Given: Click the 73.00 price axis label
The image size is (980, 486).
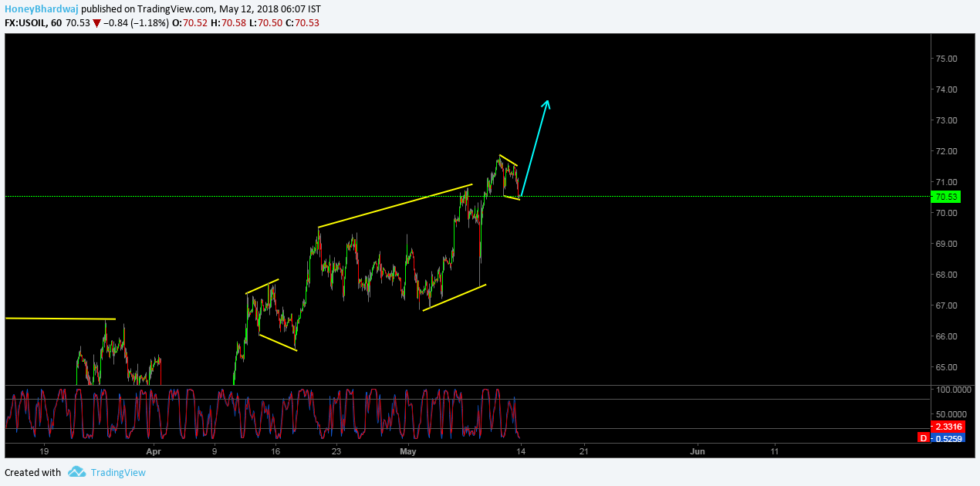Looking at the screenshot, I should point(946,120).
